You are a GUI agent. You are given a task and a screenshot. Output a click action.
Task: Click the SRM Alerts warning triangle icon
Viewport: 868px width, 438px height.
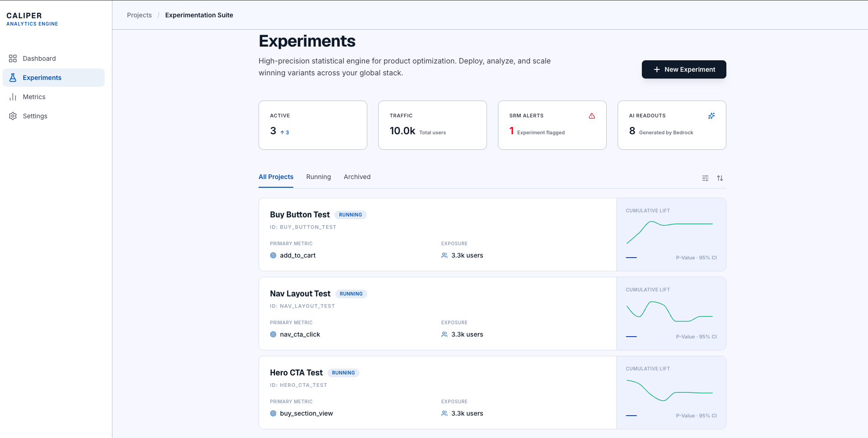pos(592,116)
